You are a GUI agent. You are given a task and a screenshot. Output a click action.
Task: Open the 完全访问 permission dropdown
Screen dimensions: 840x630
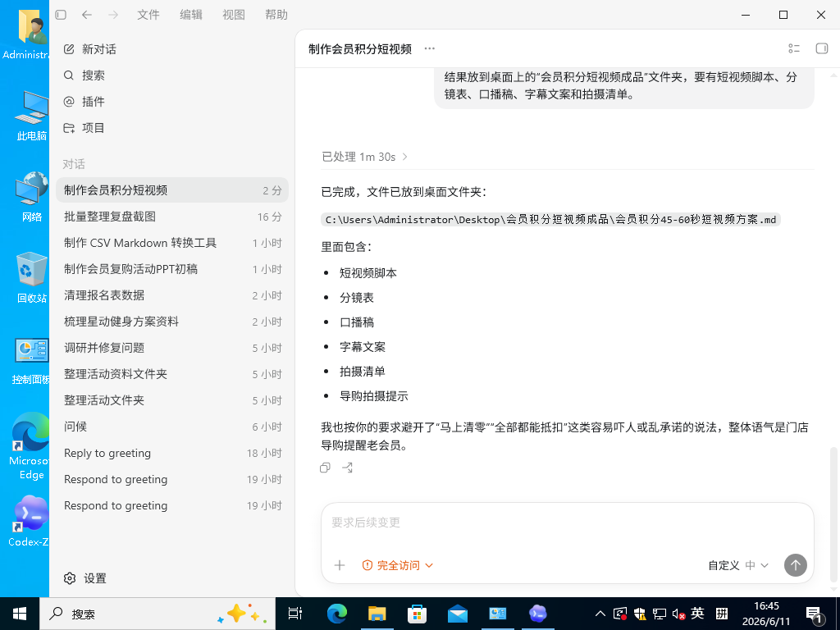pos(398,565)
